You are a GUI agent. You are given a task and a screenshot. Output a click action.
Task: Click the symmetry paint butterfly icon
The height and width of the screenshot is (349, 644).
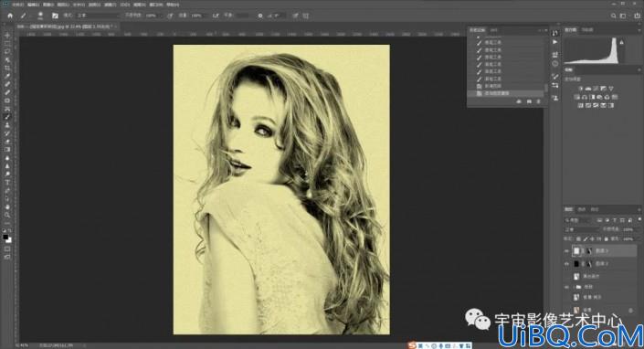click(x=306, y=16)
